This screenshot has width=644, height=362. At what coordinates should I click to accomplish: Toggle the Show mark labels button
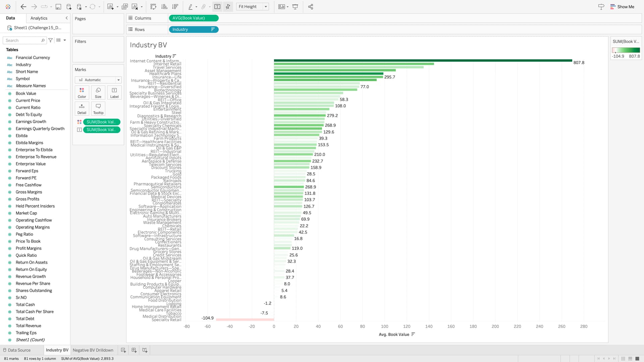(x=217, y=7)
